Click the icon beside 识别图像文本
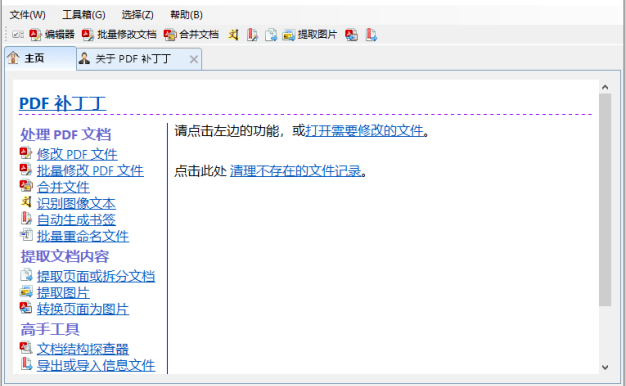This screenshot has height=386, width=626. click(26, 202)
